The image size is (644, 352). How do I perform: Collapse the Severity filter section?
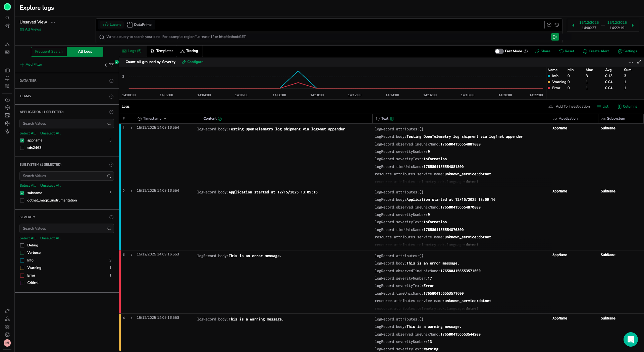pos(111,217)
